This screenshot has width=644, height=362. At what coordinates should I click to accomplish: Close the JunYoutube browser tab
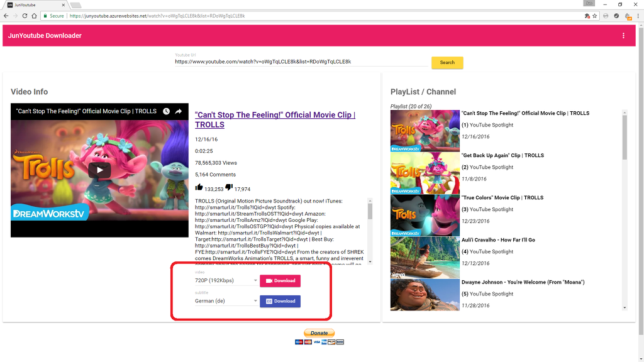(64, 5)
